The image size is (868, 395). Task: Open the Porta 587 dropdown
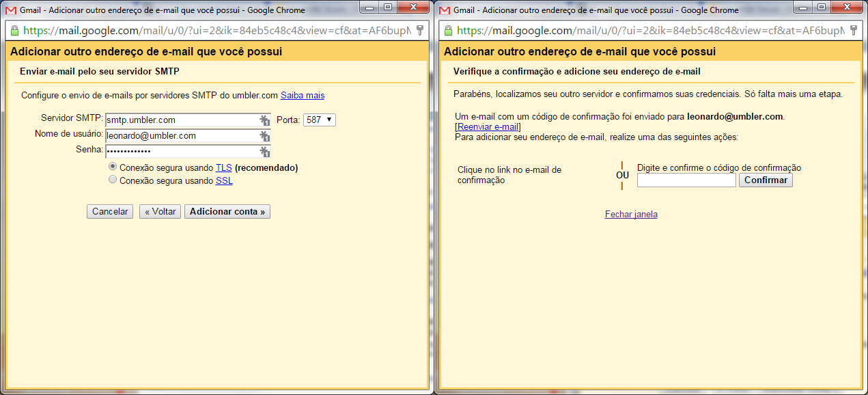pyautogui.click(x=319, y=120)
